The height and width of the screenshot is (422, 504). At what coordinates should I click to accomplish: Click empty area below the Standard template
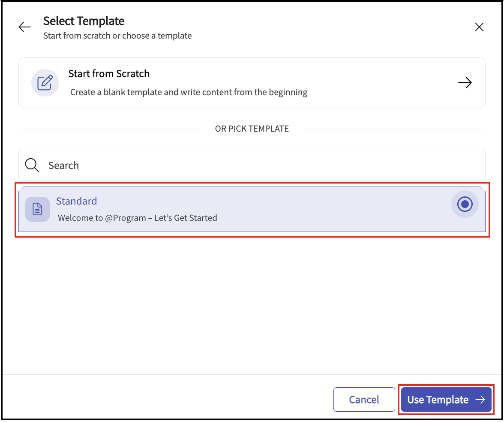coord(252,300)
